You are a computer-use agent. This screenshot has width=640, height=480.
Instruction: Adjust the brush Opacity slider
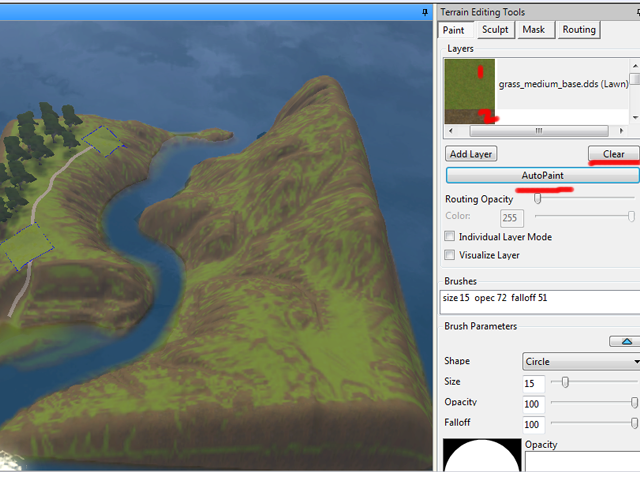(x=634, y=403)
